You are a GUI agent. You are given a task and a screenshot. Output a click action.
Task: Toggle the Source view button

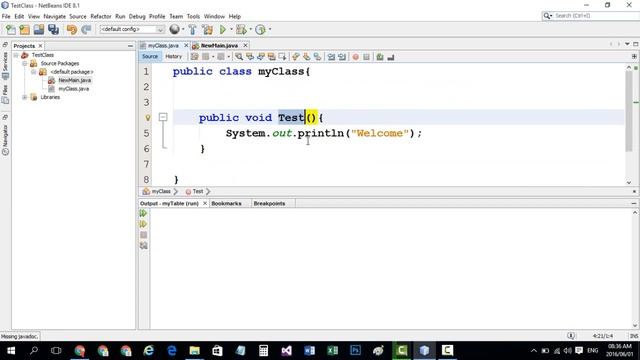point(150,57)
